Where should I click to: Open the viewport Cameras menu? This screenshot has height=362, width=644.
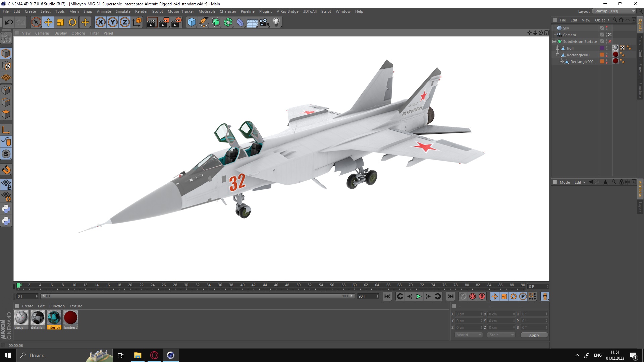pos(42,33)
